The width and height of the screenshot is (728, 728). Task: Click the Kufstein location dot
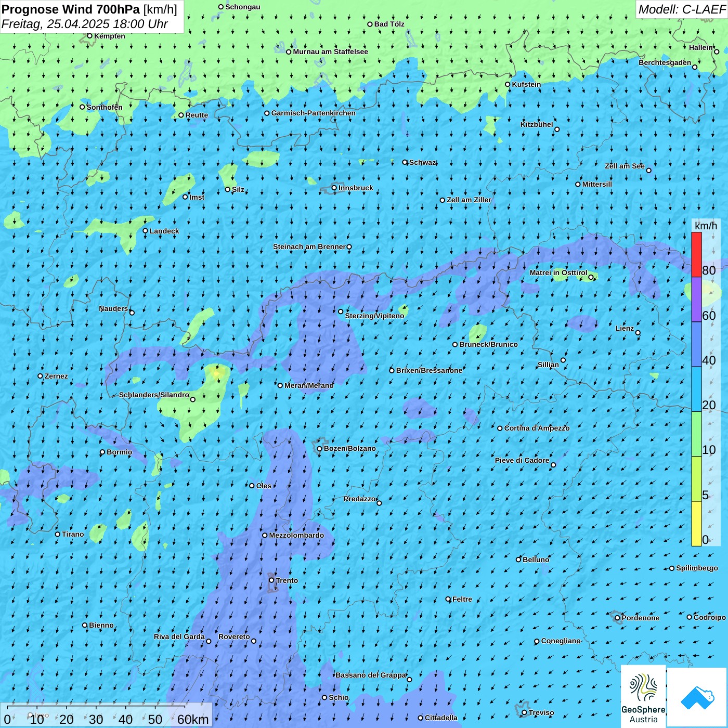tap(508, 84)
